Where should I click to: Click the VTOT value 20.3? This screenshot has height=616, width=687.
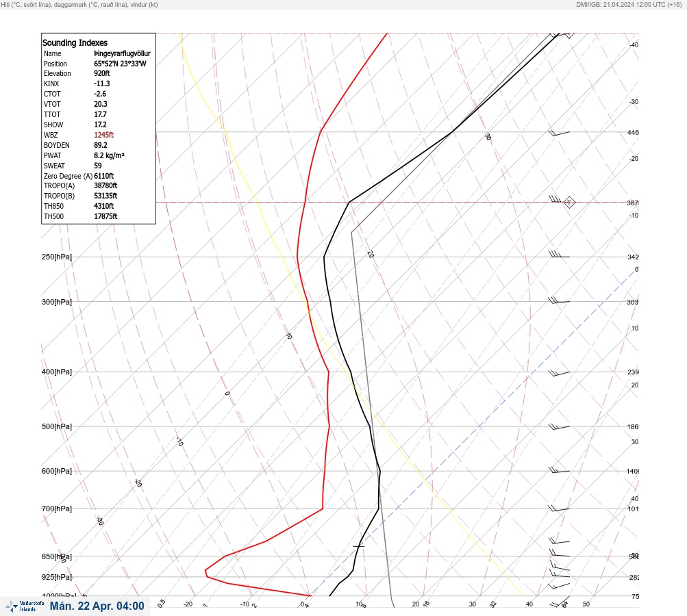[x=100, y=104]
